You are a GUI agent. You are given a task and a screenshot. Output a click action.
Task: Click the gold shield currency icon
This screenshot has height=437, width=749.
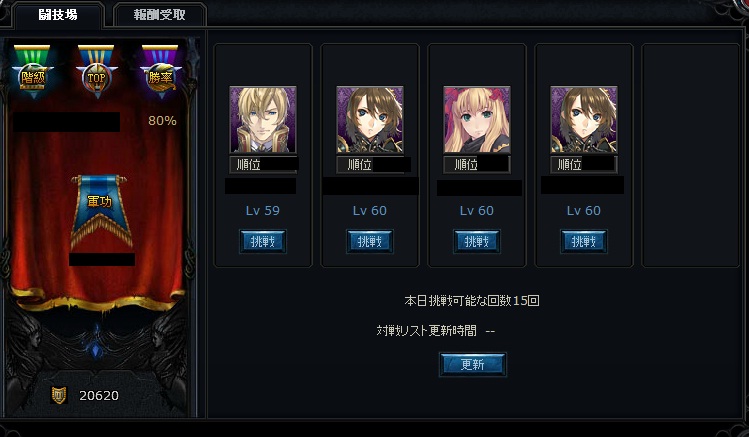point(59,395)
